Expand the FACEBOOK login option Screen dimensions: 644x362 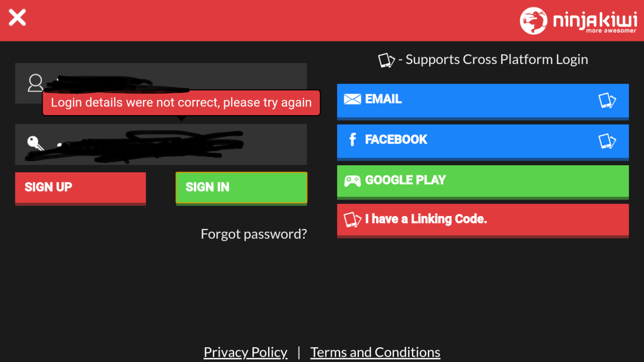[482, 139]
